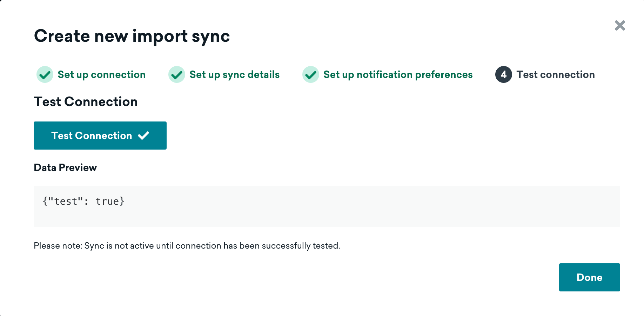Click the checkmark icon for notification preferences step
Viewport: 644px width, 316px height.
click(x=310, y=74)
